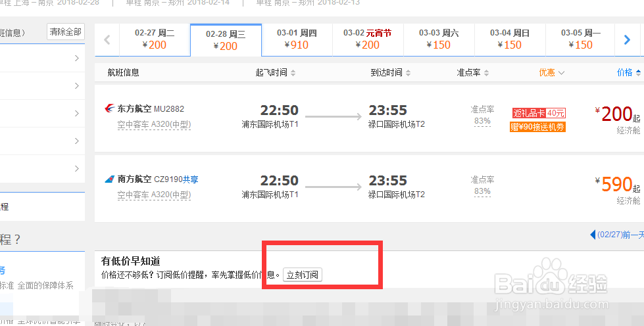Go to (02/27)前一天 flights
This screenshot has width=644, height=326.
tap(617, 235)
